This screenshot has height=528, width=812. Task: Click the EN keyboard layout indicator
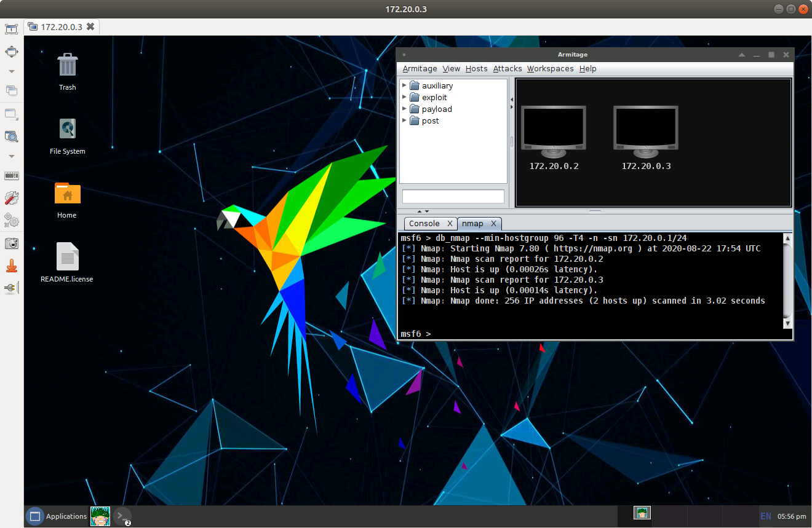(x=766, y=516)
